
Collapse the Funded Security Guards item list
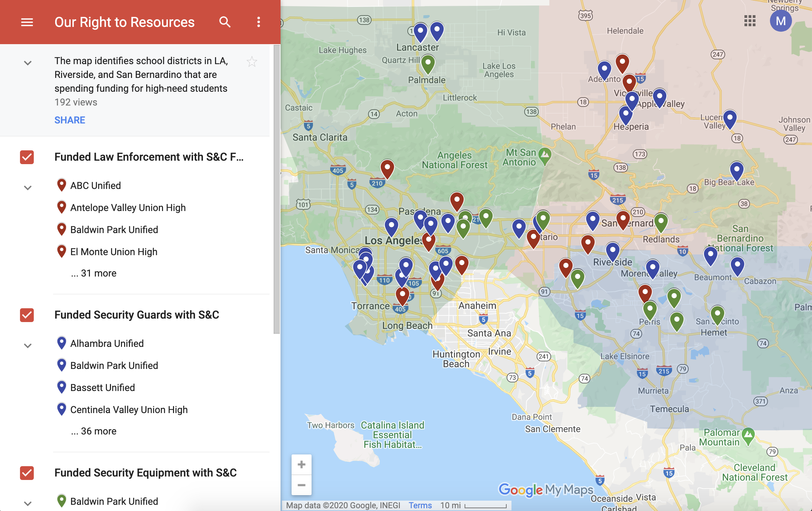[x=27, y=345]
